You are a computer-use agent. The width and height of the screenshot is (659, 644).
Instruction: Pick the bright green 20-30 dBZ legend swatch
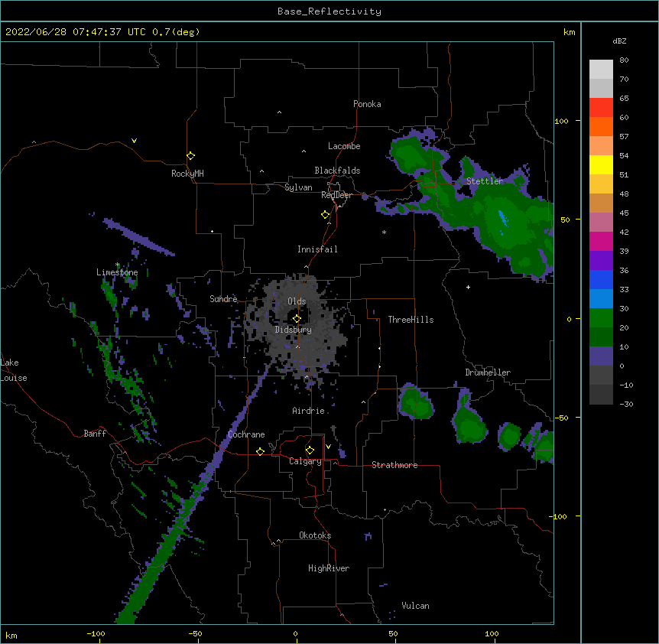[601, 318]
